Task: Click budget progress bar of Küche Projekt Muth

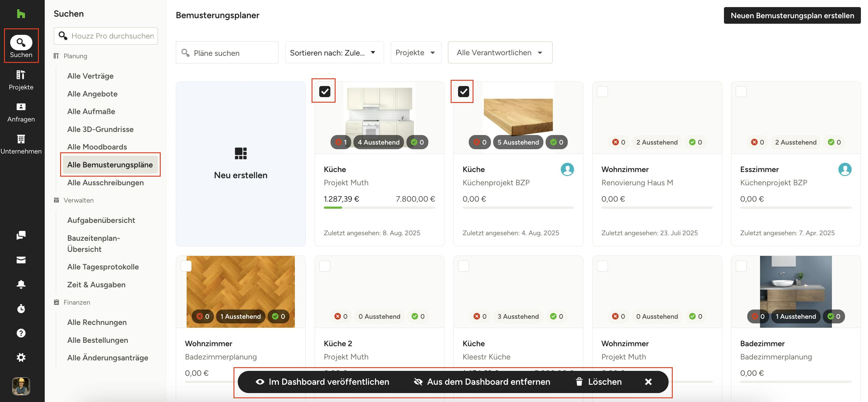Action: pos(379,208)
